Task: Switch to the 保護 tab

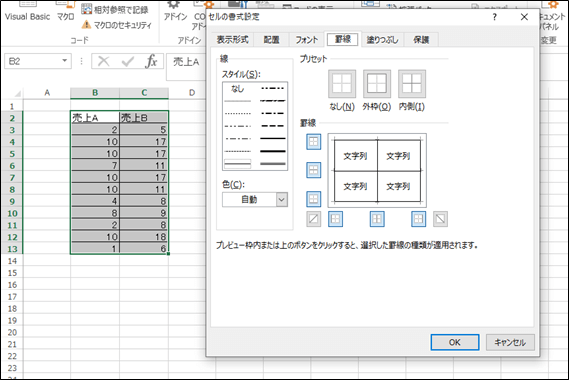Action: pos(421,40)
